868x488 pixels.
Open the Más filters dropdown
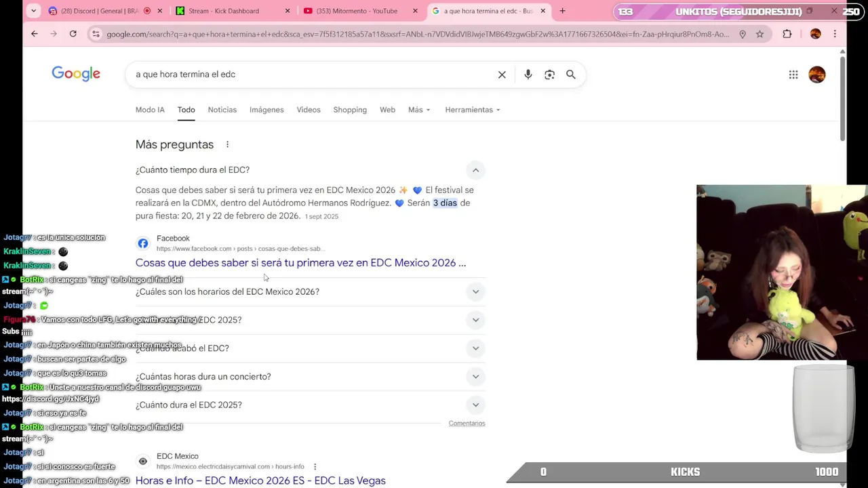(419, 110)
